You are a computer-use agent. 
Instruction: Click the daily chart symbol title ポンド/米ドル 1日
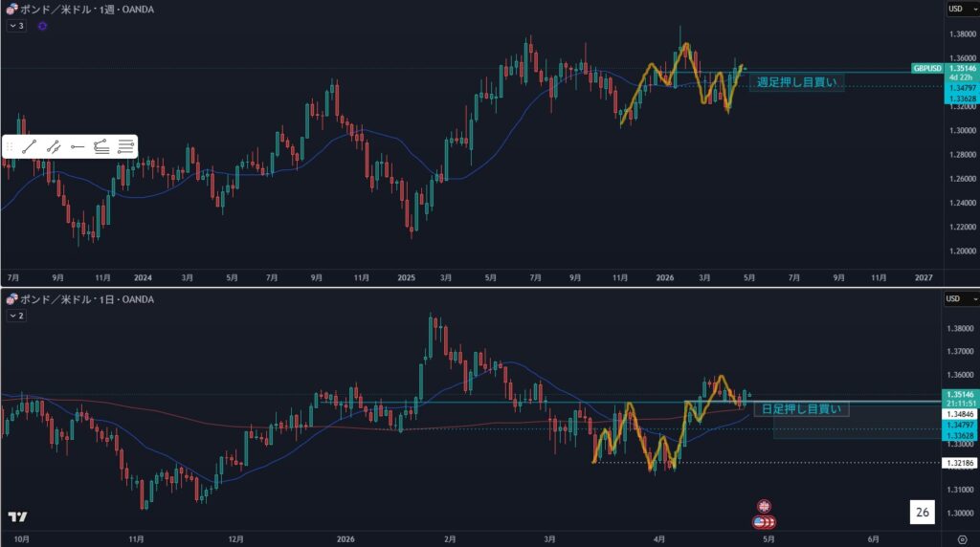click(x=86, y=298)
